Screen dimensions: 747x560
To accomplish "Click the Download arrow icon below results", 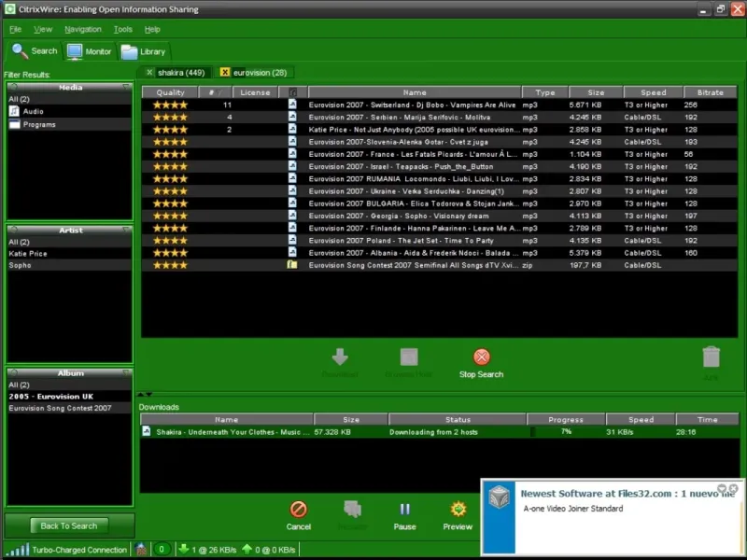I will point(340,357).
